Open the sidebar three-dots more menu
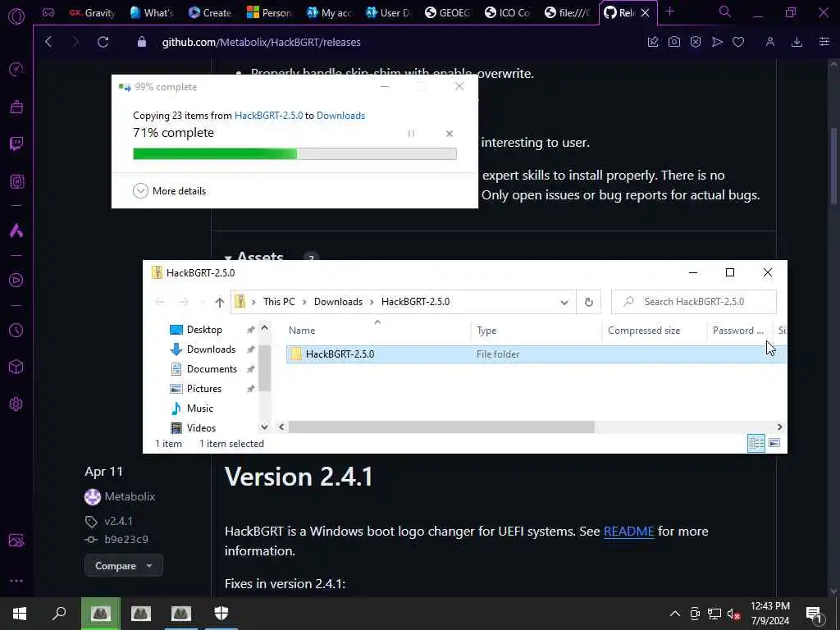The image size is (840, 630). 16,581
